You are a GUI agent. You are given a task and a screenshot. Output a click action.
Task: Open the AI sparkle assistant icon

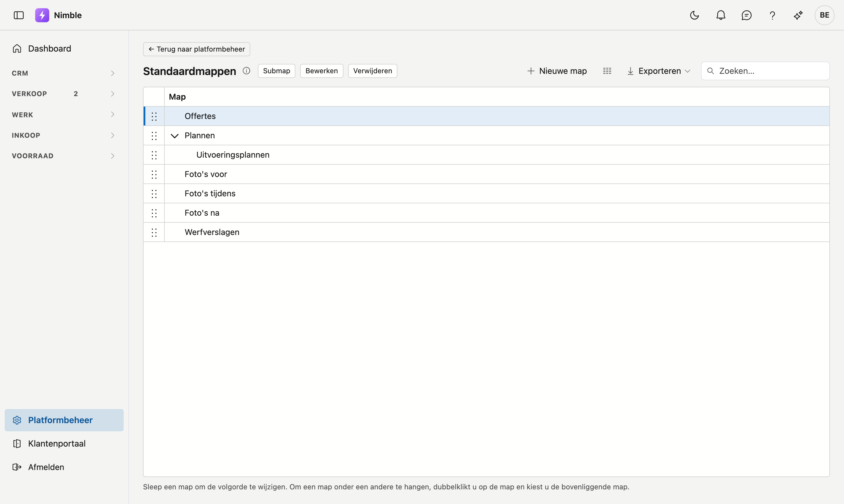[798, 15]
